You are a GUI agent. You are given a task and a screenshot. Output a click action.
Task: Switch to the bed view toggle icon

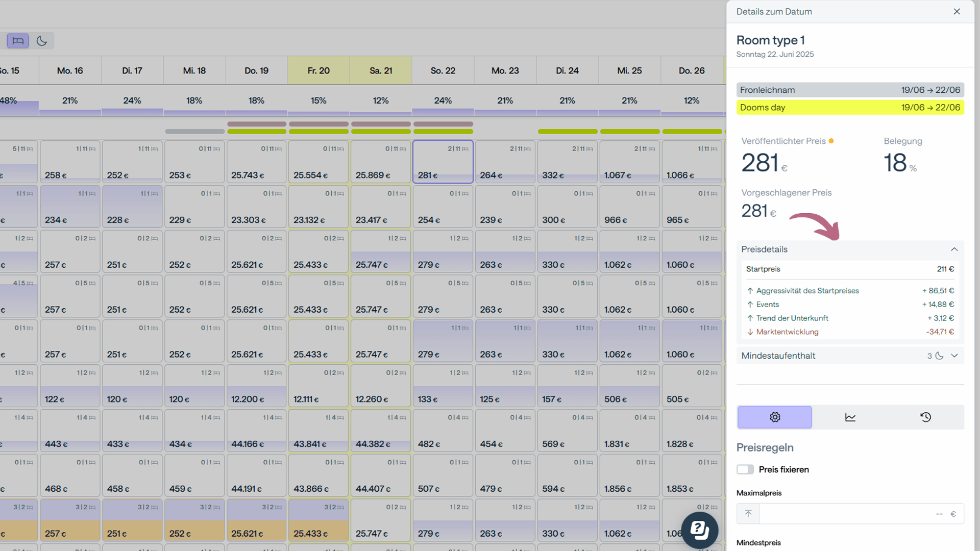pyautogui.click(x=18, y=41)
